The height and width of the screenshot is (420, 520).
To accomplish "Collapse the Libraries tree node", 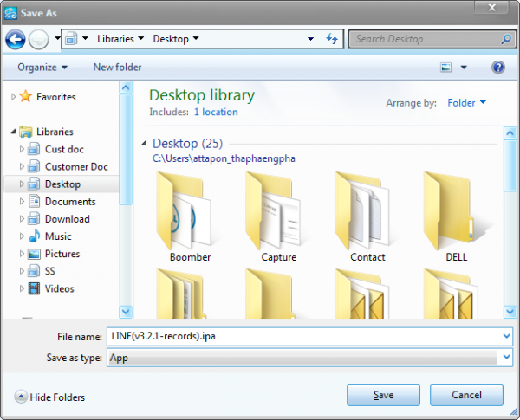I will pyautogui.click(x=13, y=132).
